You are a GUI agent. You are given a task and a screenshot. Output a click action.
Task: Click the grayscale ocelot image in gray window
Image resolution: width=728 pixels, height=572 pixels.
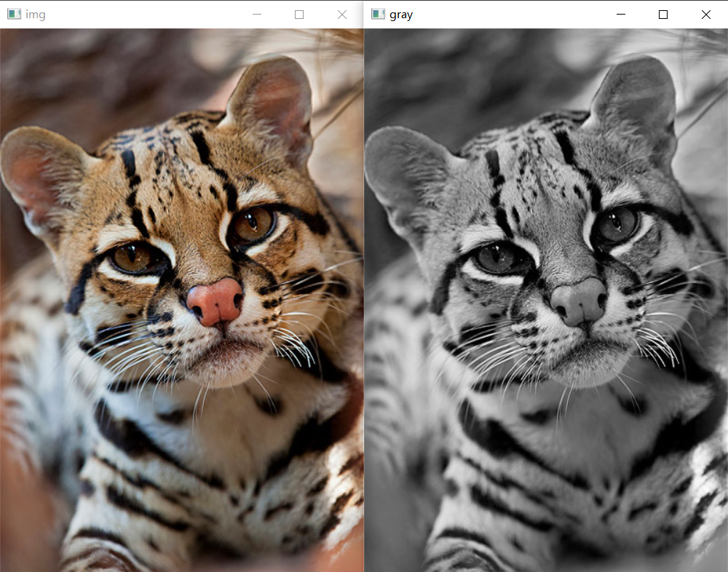pyautogui.click(x=546, y=300)
